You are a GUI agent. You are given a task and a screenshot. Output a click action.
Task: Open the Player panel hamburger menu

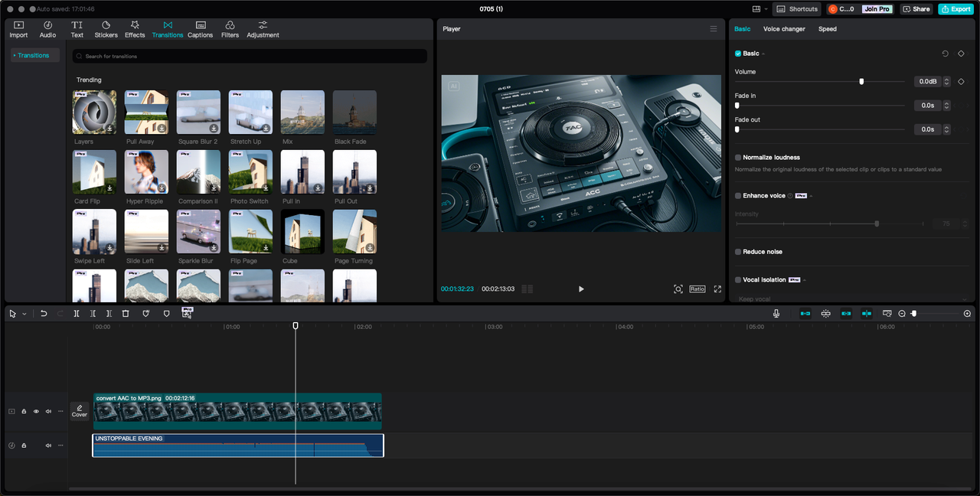(714, 29)
